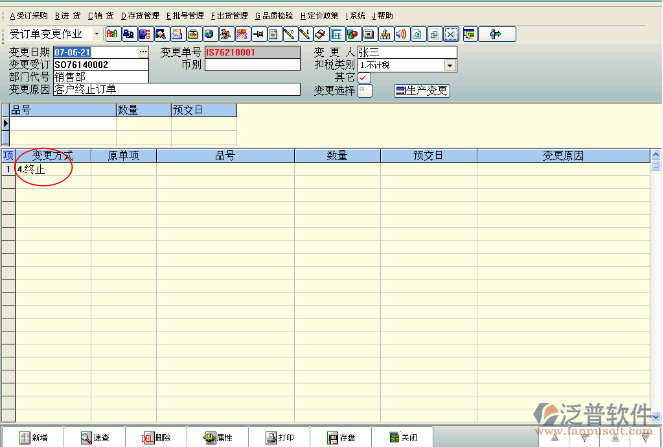Click the exit arrow toolbar button
Screen dimensions: 663x447
click(x=494, y=34)
